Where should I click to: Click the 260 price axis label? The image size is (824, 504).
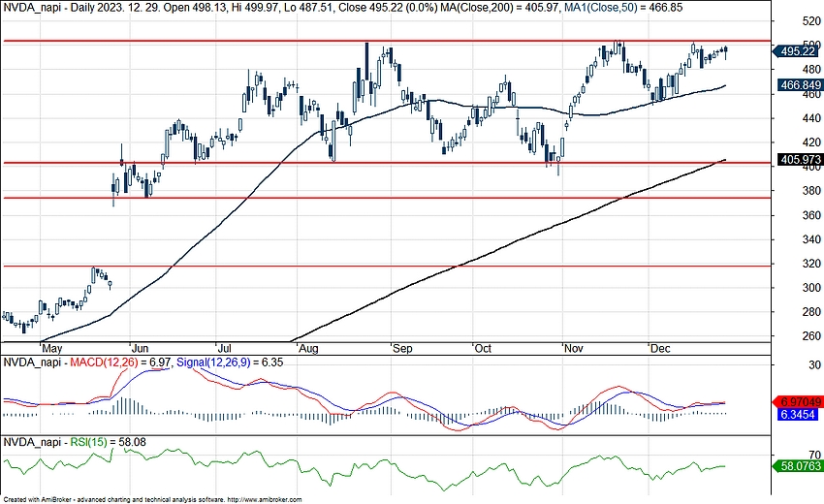tap(811, 335)
